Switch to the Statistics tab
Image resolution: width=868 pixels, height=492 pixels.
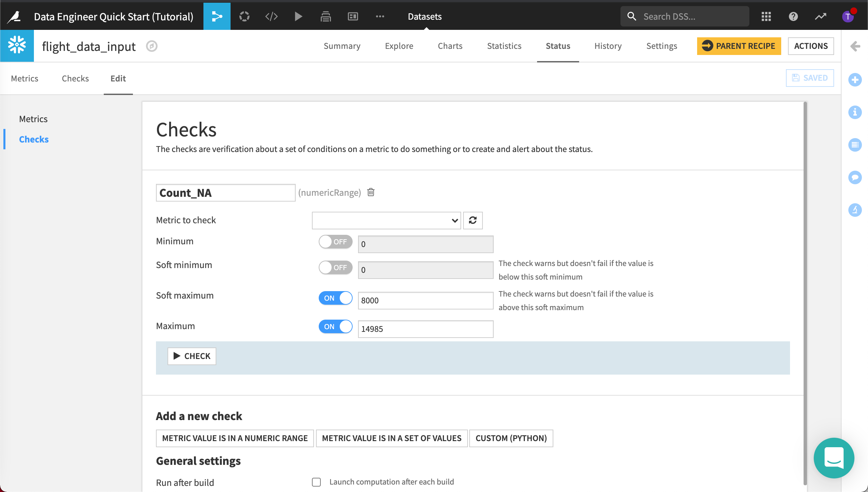coord(504,46)
